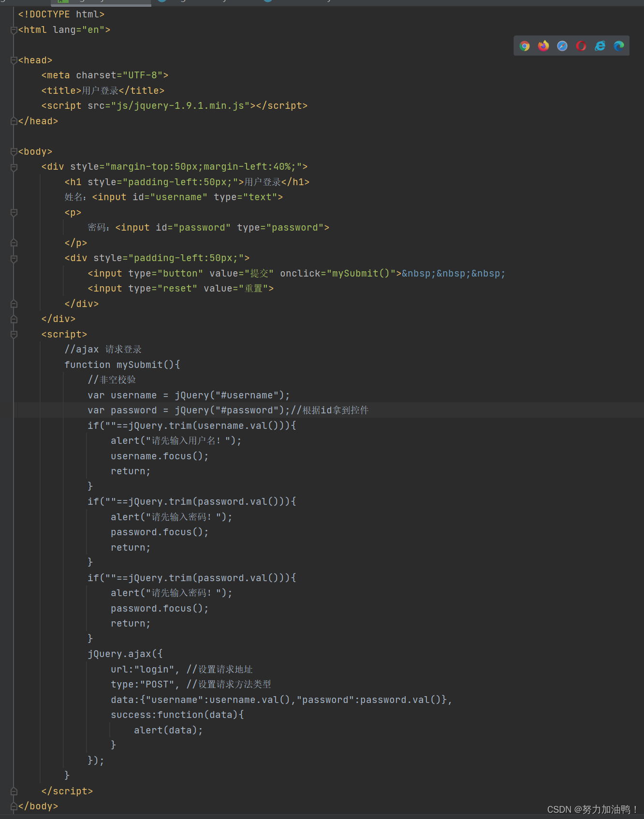Click the input type="reset" line
Viewport: 644px width, 819px height.
tap(181, 289)
